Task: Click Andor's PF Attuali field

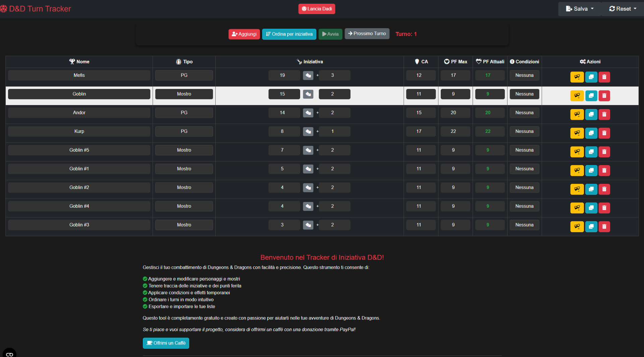Action: pos(487,113)
